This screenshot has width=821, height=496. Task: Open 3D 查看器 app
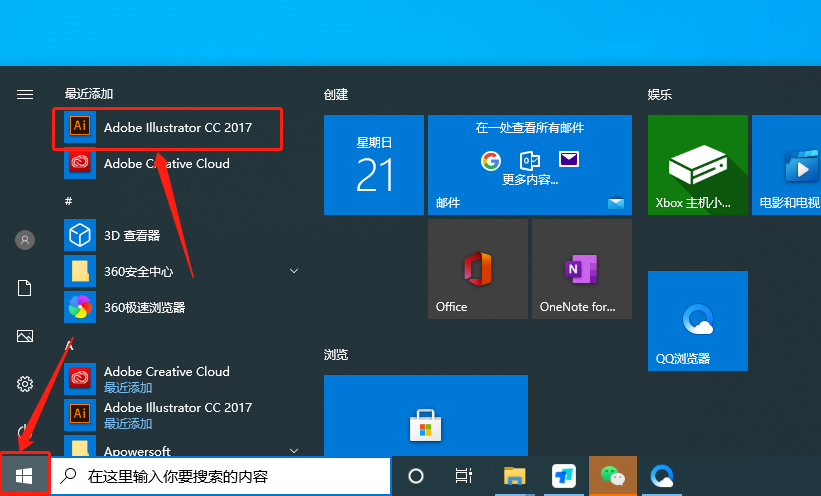183,235
